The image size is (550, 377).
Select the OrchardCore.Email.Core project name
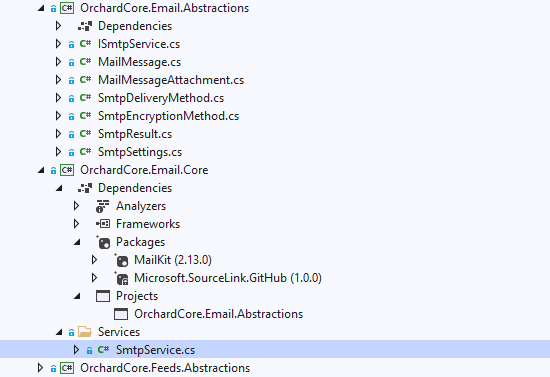[144, 170]
